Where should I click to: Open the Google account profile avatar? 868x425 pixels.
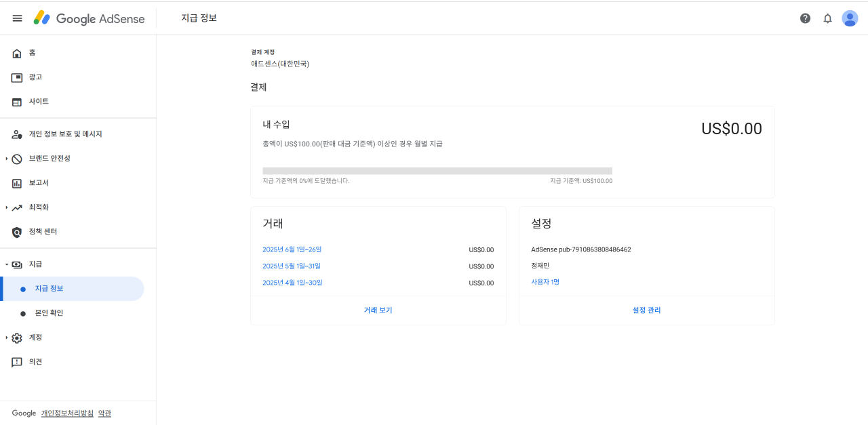coord(850,18)
